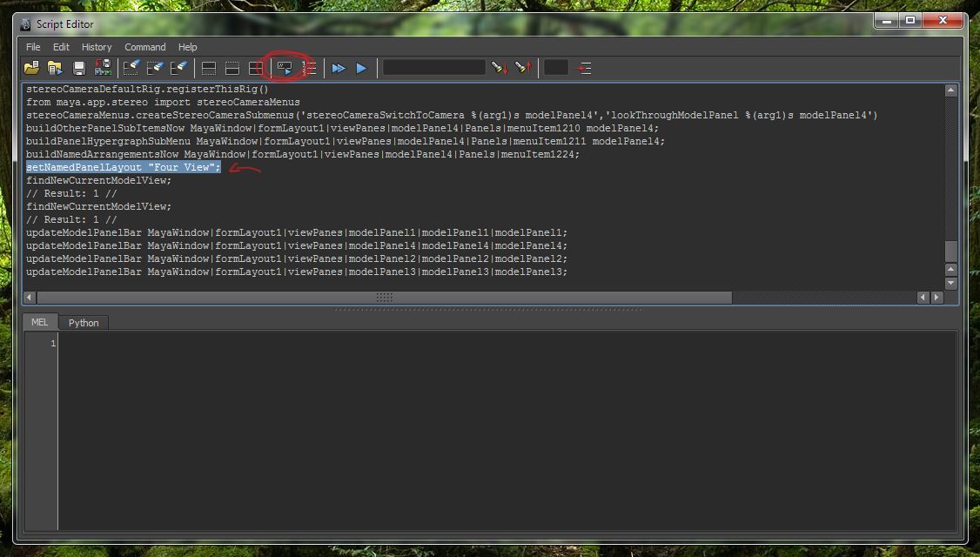The width and height of the screenshot is (980, 557).
Task: Click the buildNamedArrangementsNow history line
Action: pos(303,154)
